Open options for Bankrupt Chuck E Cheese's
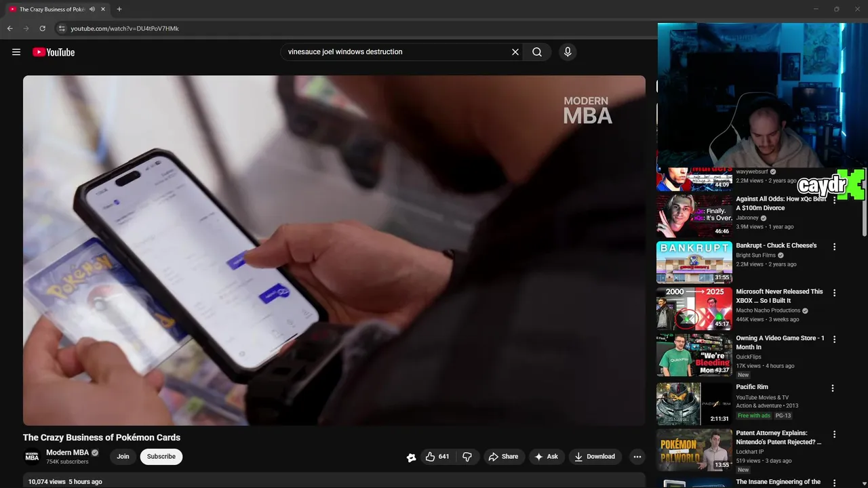 pos(834,247)
